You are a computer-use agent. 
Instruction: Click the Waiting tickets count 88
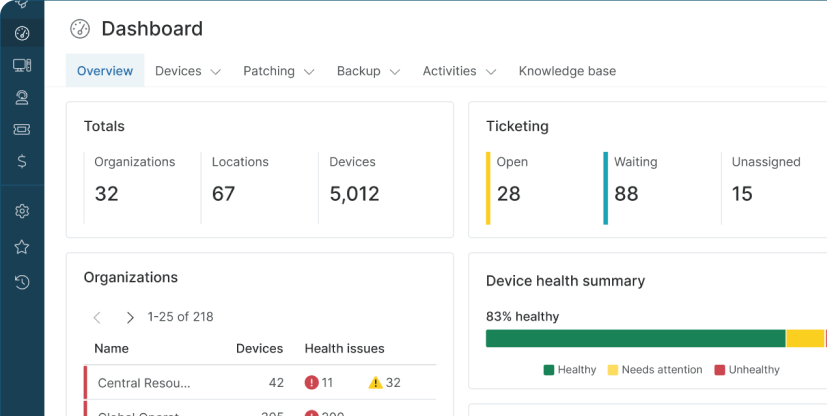(626, 194)
